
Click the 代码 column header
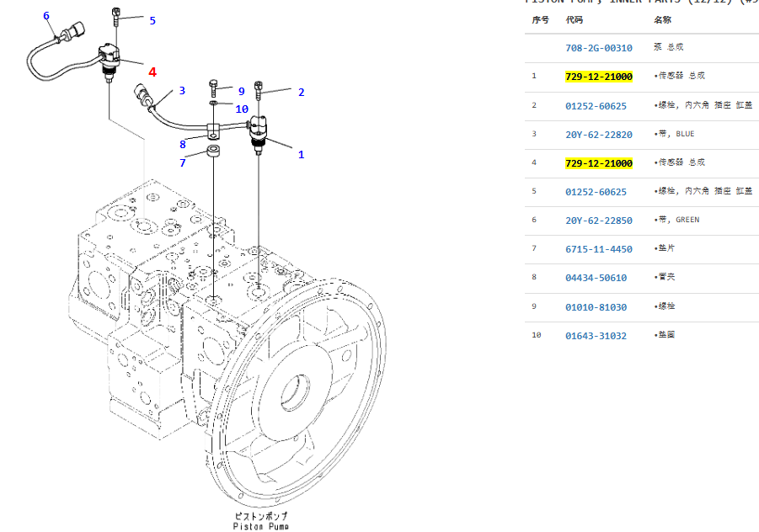click(574, 20)
